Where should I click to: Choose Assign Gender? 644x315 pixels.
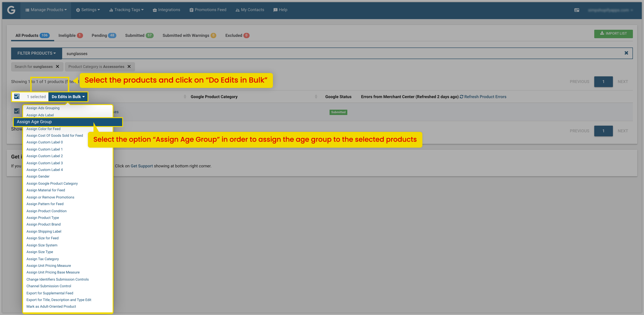coord(38,176)
